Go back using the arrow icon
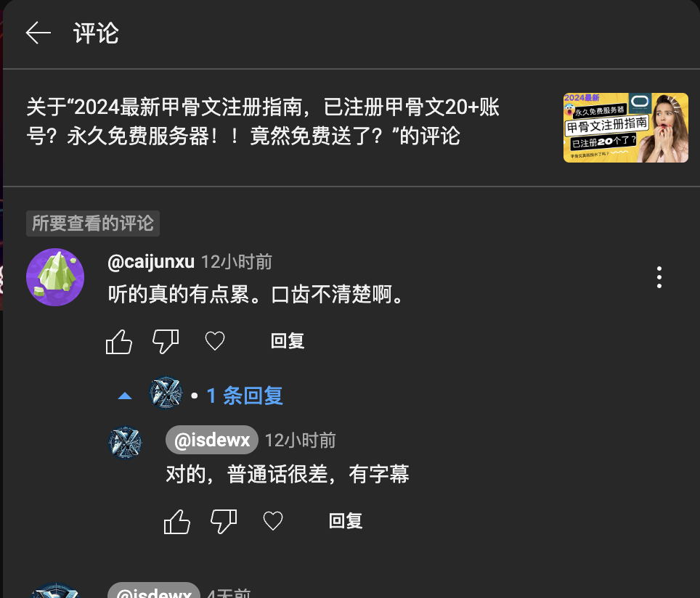 point(38,33)
